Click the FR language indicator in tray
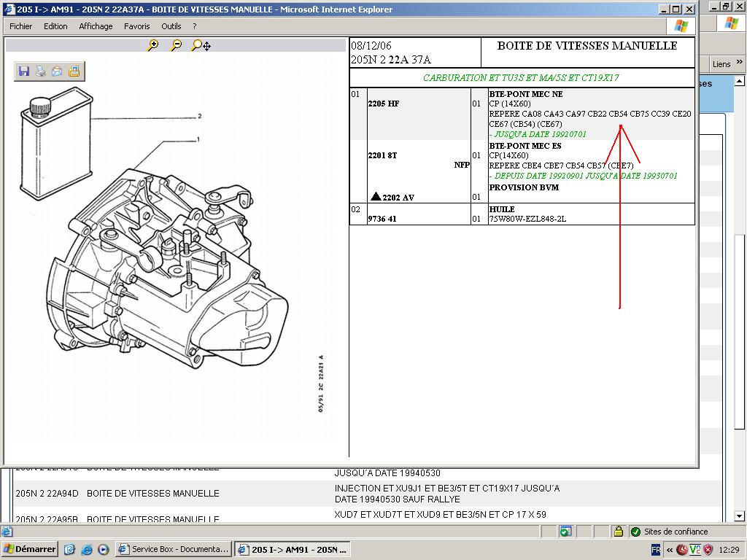Viewport: 747px width, 560px height. [656, 550]
